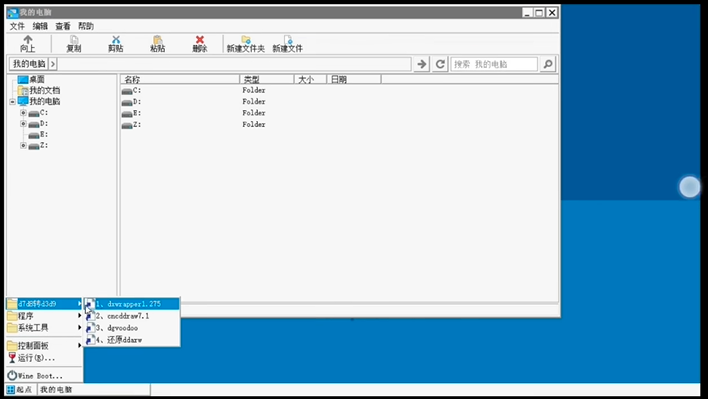
Task: Click the Cut (剪贴) scissors icon
Action: tap(116, 40)
